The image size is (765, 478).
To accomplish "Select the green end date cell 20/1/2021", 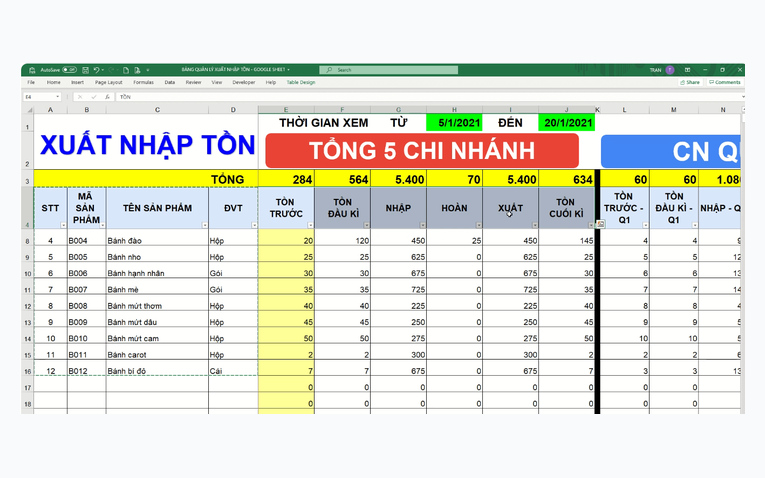I will click(566, 122).
